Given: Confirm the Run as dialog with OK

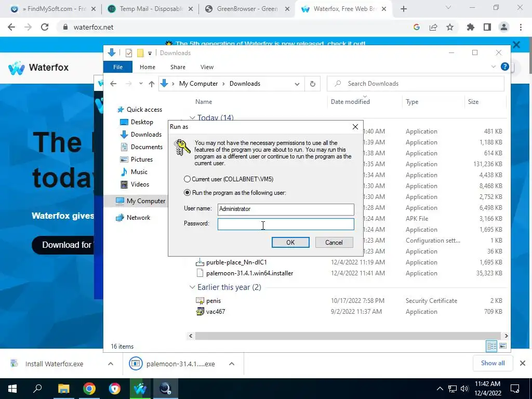Looking at the screenshot, I should [x=290, y=242].
